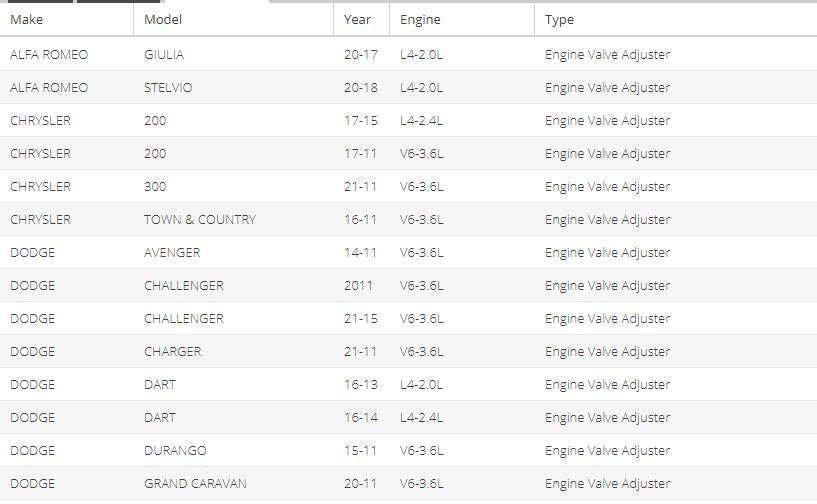Screen dimensions: 817x504
Task: Click the TOWN & COUNTRY model entry
Action: pos(200,219)
